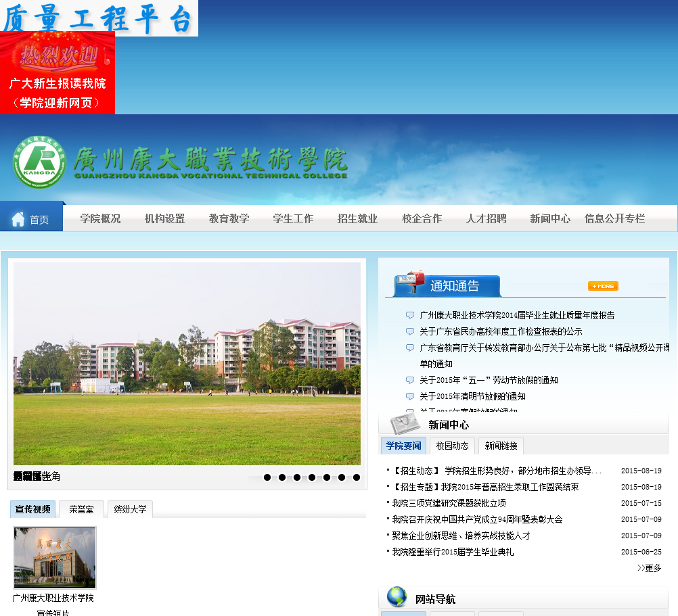Screen dimensions: 678x616
Task: Open the promotional video thumbnail
Action: (x=55, y=557)
